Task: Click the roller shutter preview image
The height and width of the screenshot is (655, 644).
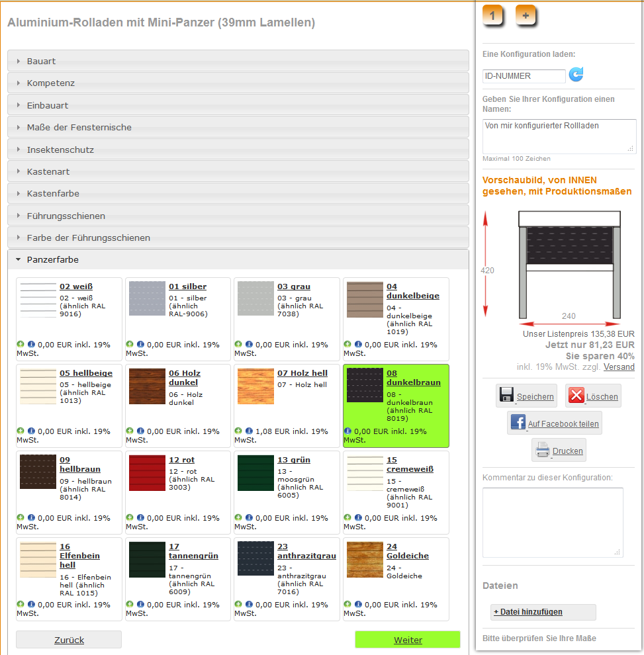Action: (x=569, y=265)
